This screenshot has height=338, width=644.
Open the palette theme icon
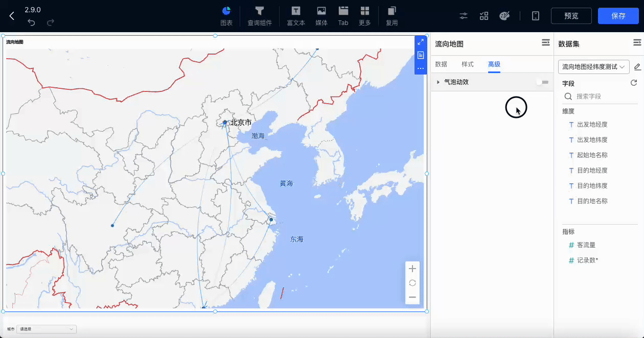(504, 16)
